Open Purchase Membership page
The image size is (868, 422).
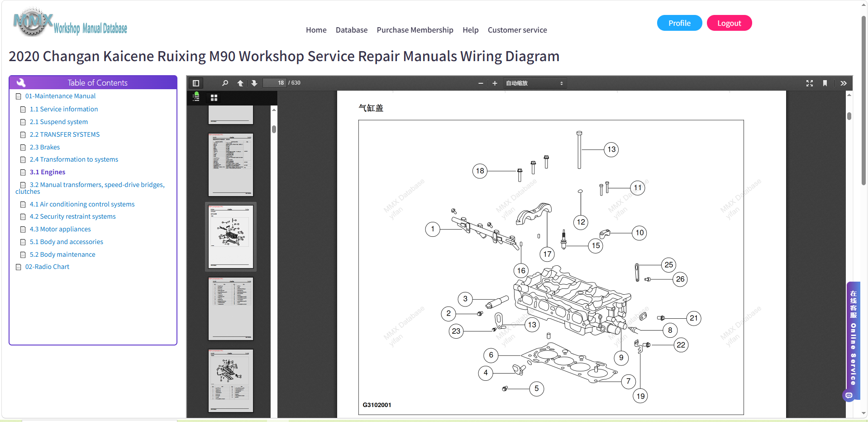coord(415,30)
